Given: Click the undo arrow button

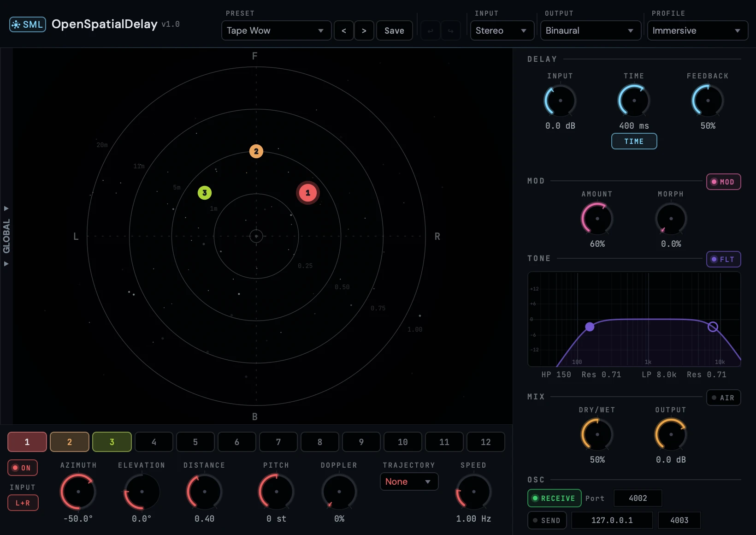Looking at the screenshot, I should pyautogui.click(x=430, y=30).
